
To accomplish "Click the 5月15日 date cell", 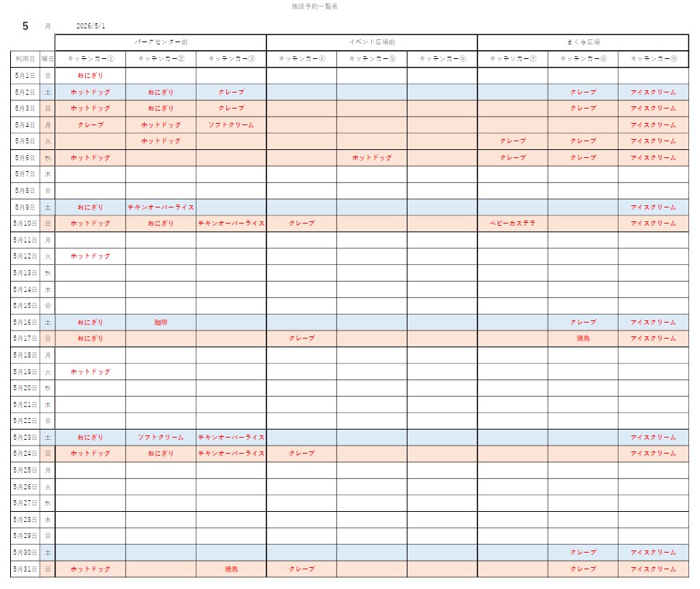I will (25, 306).
